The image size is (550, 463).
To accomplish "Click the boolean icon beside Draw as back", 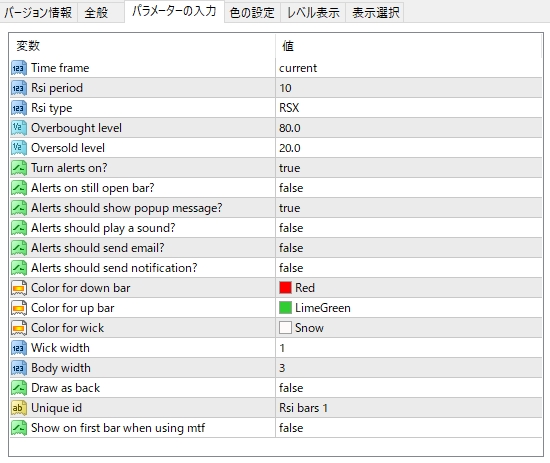I will 19,388.
